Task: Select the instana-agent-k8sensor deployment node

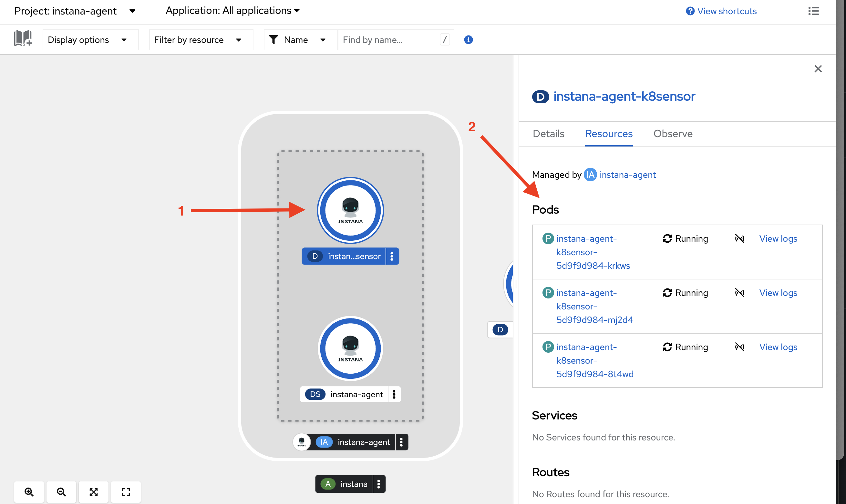Action: [x=350, y=210]
